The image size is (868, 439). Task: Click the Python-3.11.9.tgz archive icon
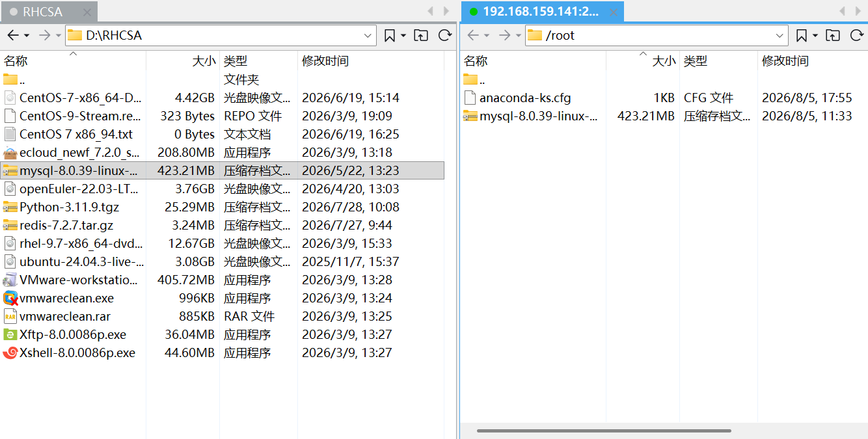tap(10, 207)
